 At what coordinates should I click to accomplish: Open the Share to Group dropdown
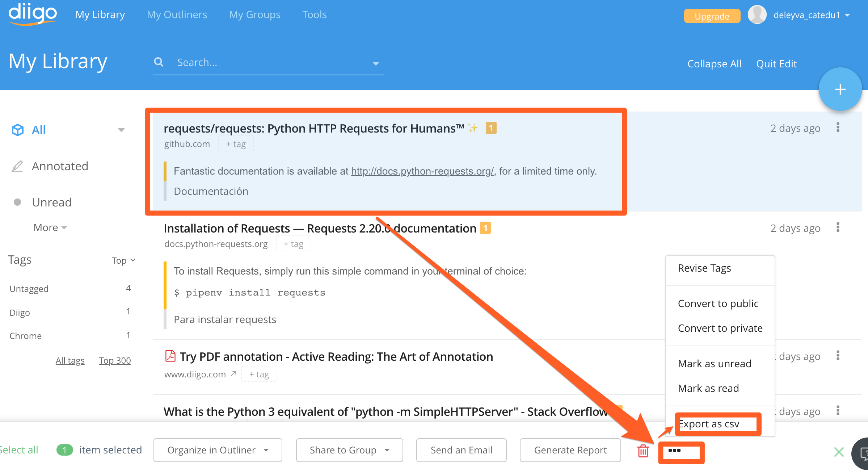click(x=349, y=450)
